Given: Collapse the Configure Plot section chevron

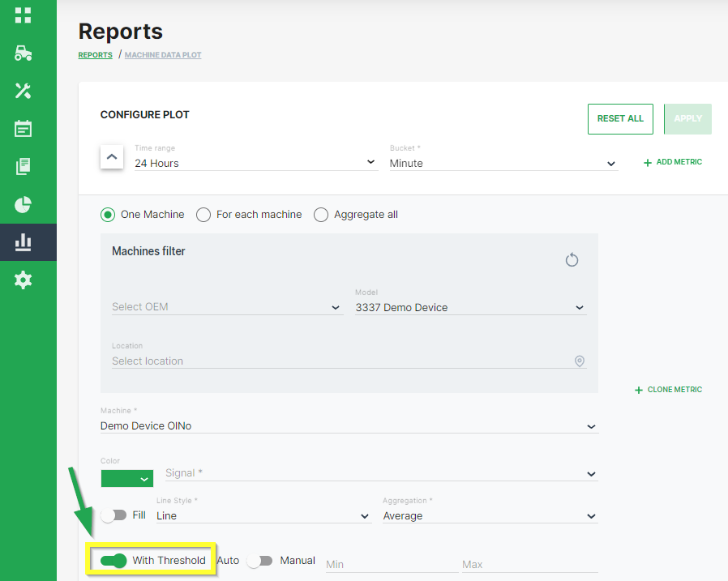Looking at the screenshot, I should 112,156.
